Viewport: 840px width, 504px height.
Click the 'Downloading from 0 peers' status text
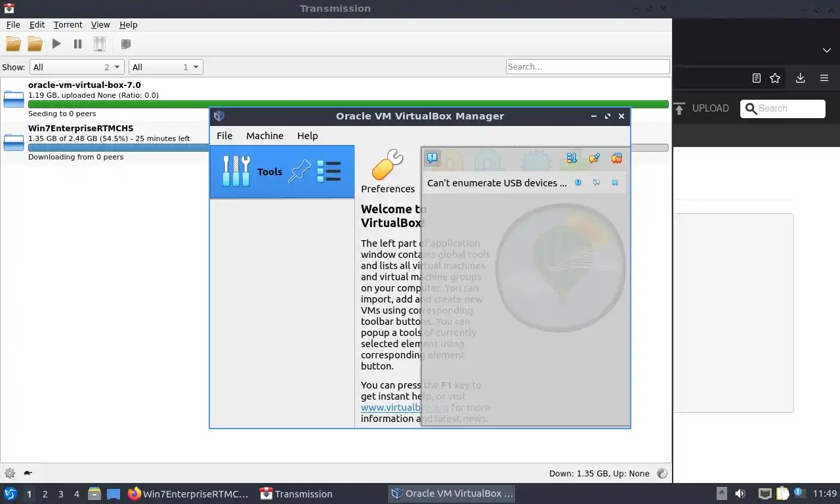tap(75, 157)
